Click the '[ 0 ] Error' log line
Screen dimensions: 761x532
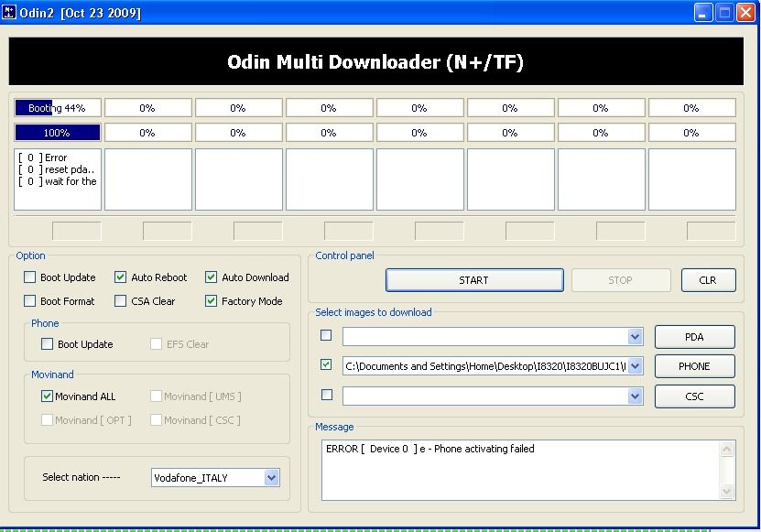click(43, 157)
